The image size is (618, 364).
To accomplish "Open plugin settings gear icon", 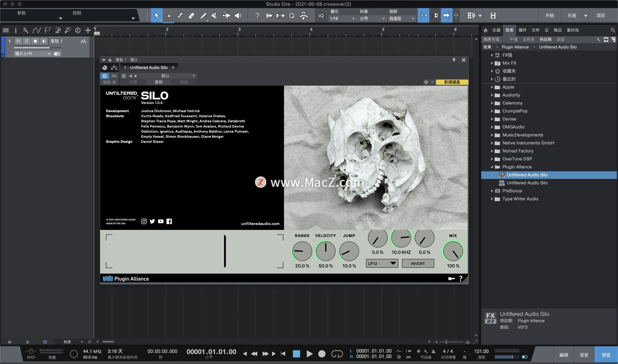I will click(x=426, y=82).
